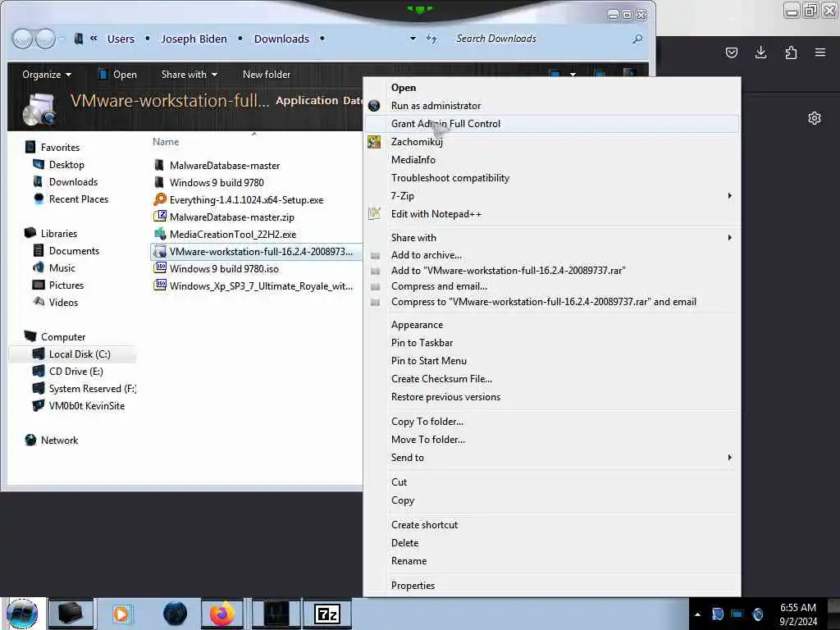Click the Firefox downloads arrow icon
The width and height of the screenshot is (840, 630).
click(x=760, y=52)
